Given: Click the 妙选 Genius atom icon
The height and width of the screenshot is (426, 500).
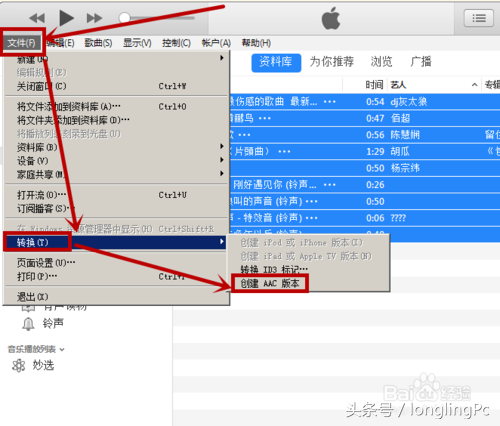Looking at the screenshot, I should pos(19,366).
